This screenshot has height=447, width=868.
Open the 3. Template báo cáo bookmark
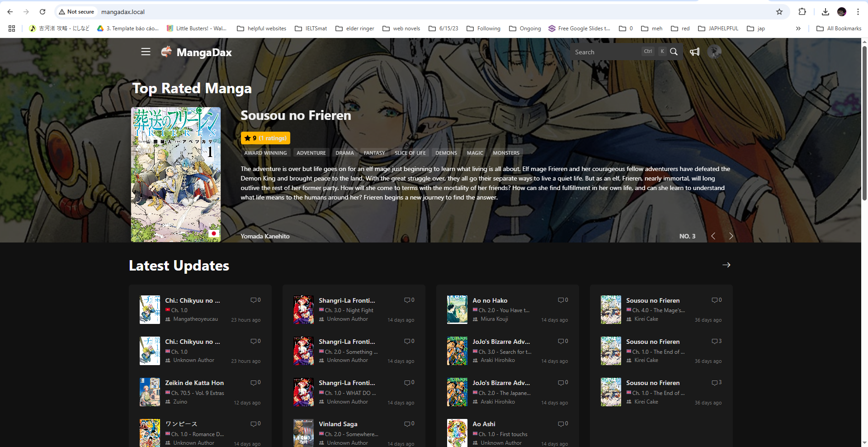128,29
